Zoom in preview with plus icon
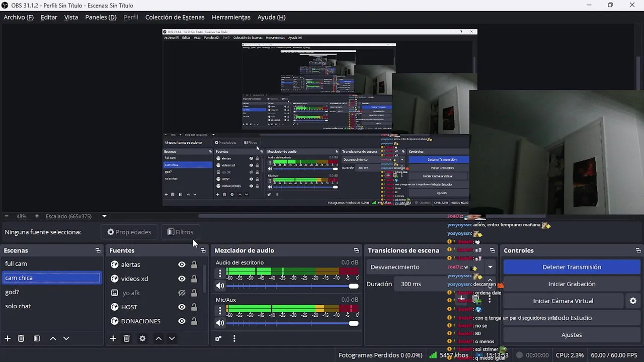Screen dimensions: 644x362 (37, 216)
